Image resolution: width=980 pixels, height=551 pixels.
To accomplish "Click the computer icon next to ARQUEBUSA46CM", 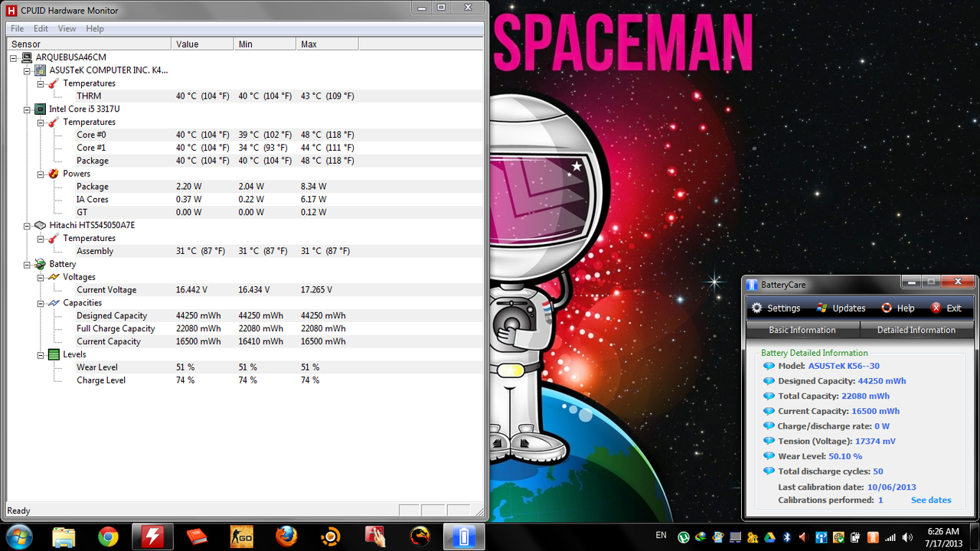I will pyautogui.click(x=27, y=57).
